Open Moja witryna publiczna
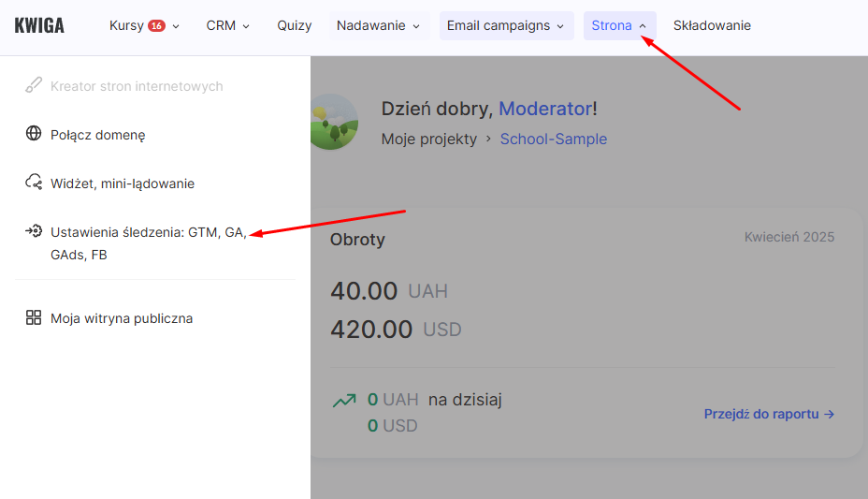The image size is (868, 499). (122, 318)
